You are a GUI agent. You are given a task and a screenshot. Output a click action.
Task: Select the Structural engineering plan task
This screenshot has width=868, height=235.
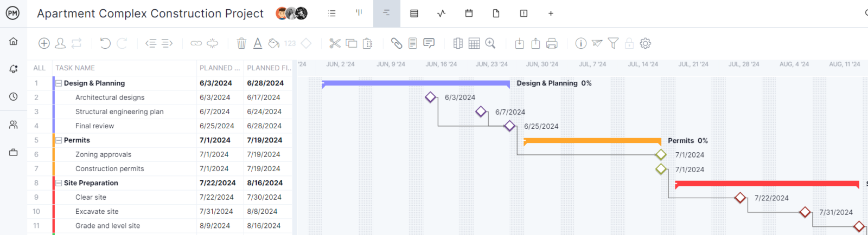(x=119, y=112)
